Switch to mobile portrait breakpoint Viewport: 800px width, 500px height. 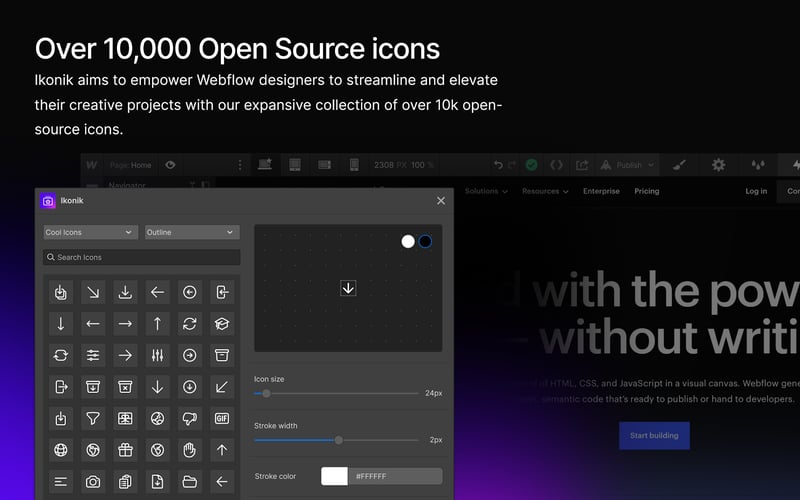(x=354, y=165)
